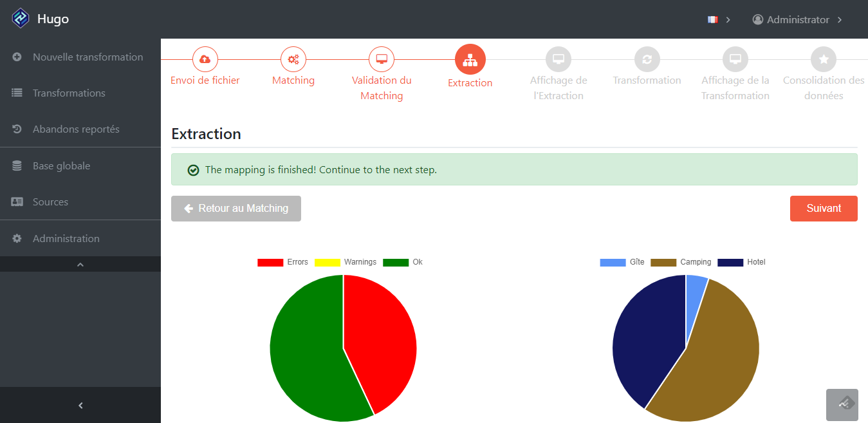Toggle the Hotel legend item

coord(741,262)
